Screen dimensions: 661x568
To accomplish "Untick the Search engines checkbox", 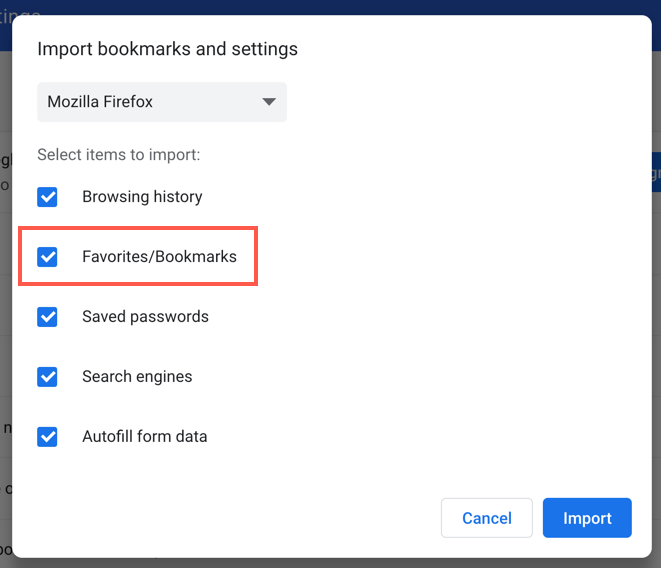I will 47,377.
